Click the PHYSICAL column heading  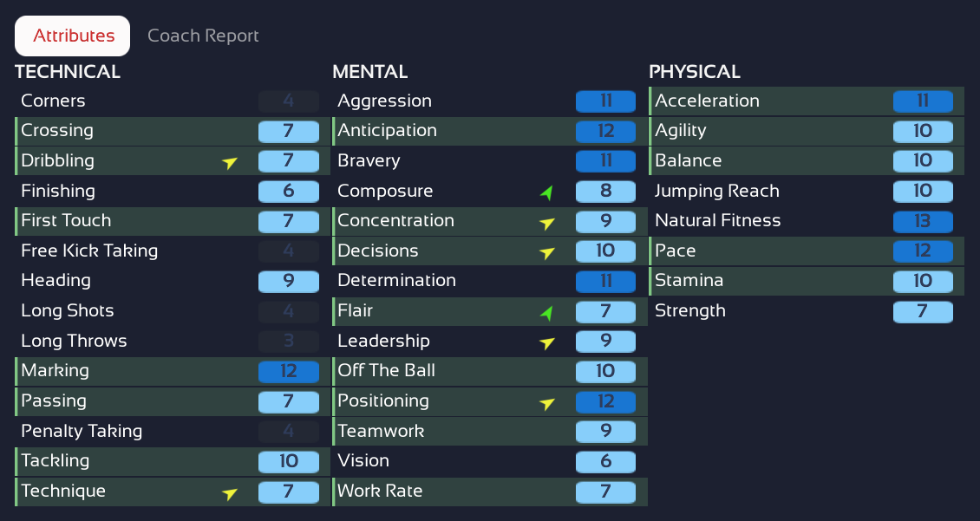[x=695, y=72]
